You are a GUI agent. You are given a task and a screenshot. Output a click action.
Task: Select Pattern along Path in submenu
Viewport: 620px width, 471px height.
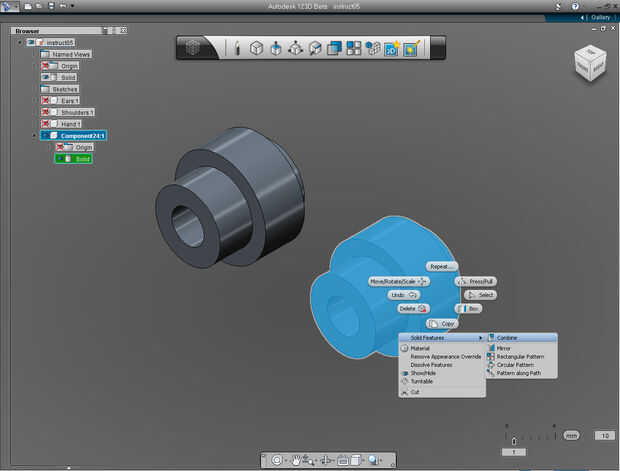522,373
